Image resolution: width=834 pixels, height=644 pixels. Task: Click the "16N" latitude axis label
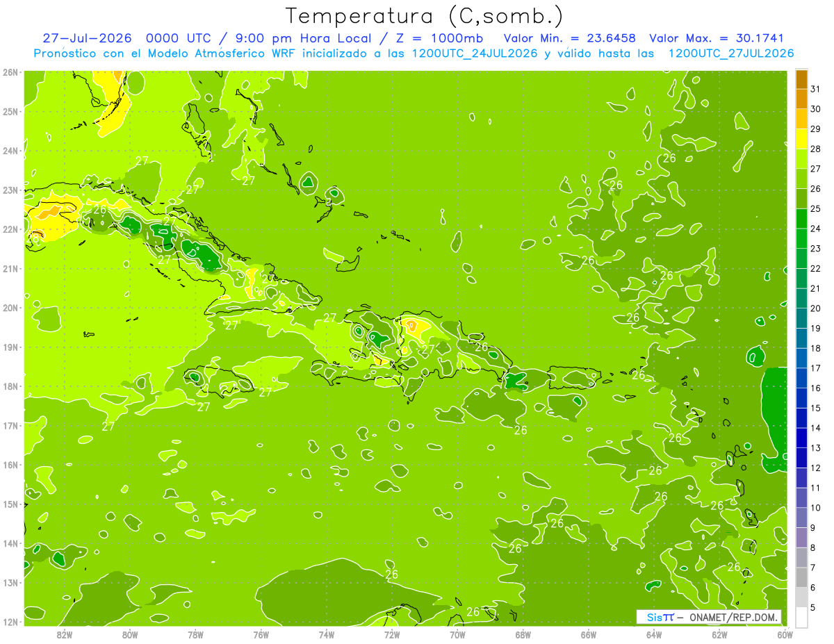[10, 465]
